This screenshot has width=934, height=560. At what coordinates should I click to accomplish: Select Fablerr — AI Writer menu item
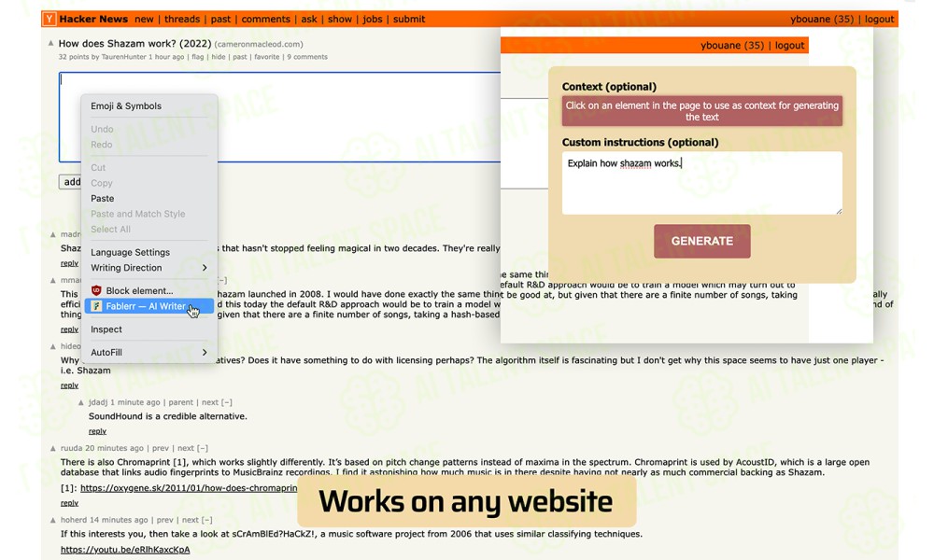pyautogui.click(x=149, y=306)
